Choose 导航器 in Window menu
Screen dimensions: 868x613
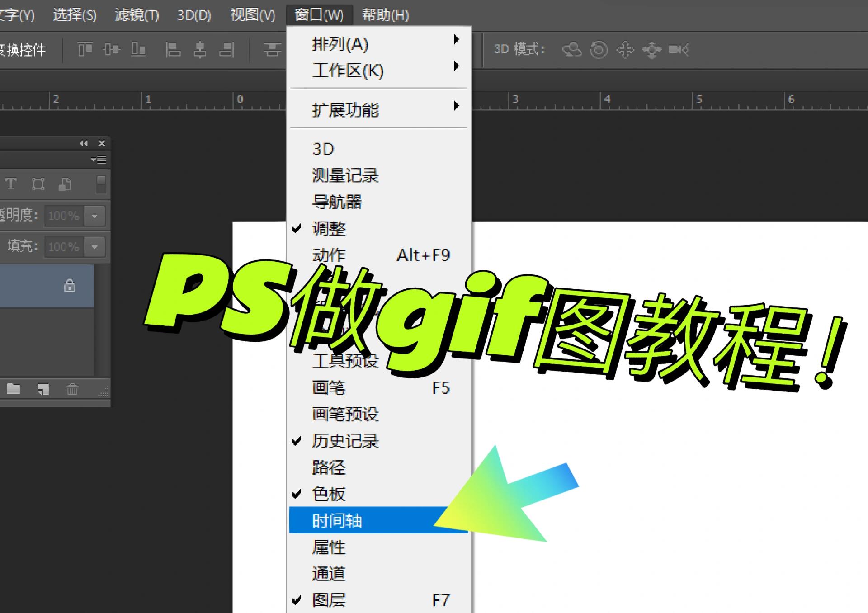pyautogui.click(x=378, y=202)
